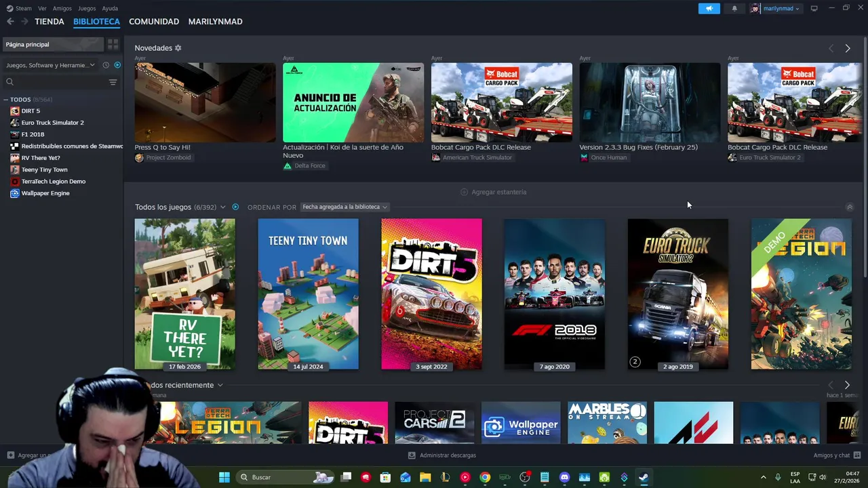This screenshot has width=868, height=488.
Task: Open Windows Start menu
Action: pos(224,477)
